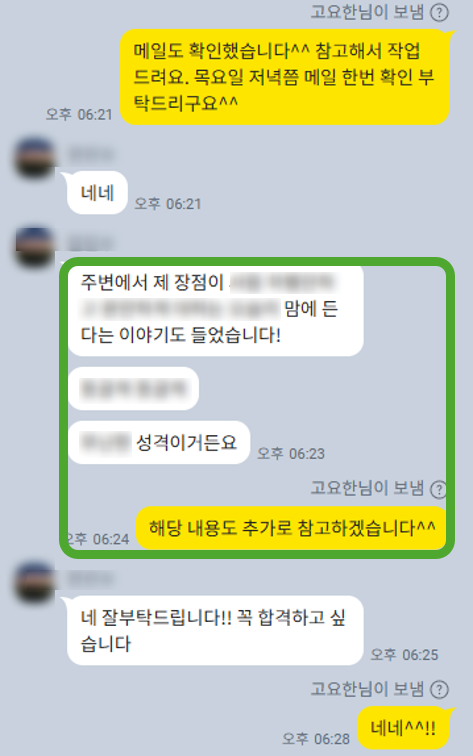Select the yellow 메일도 확인했습니다 message bubble
The image size is (473, 756).
[x=285, y=77]
